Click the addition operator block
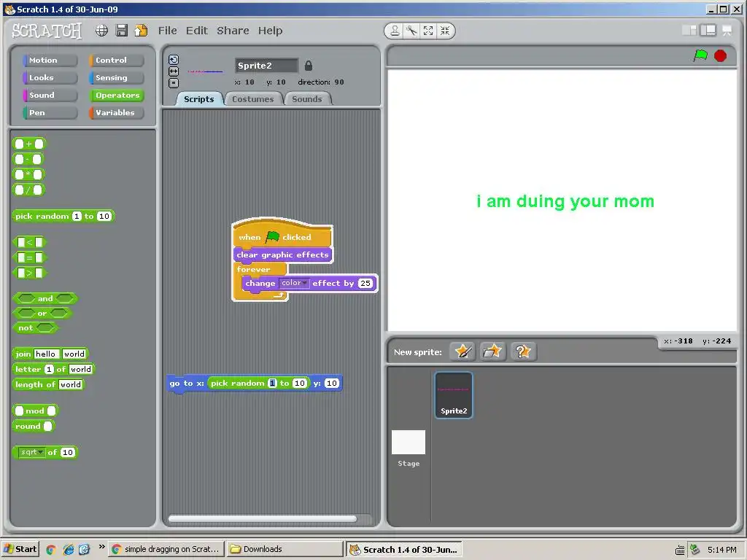The image size is (747, 560). [28, 144]
